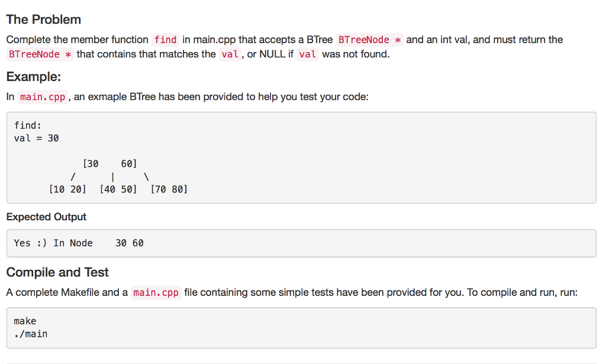
Task: Select 'BTreeNode *' code in first sentence
Action: 369,40
